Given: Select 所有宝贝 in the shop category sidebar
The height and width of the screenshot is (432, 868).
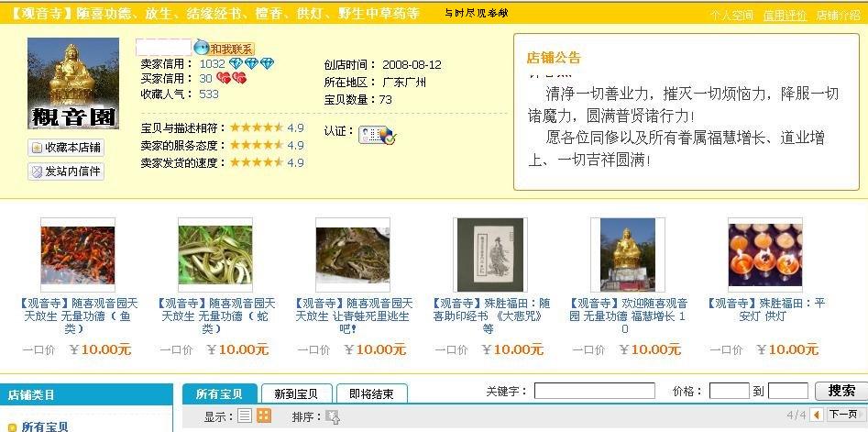Looking at the screenshot, I should (45, 426).
